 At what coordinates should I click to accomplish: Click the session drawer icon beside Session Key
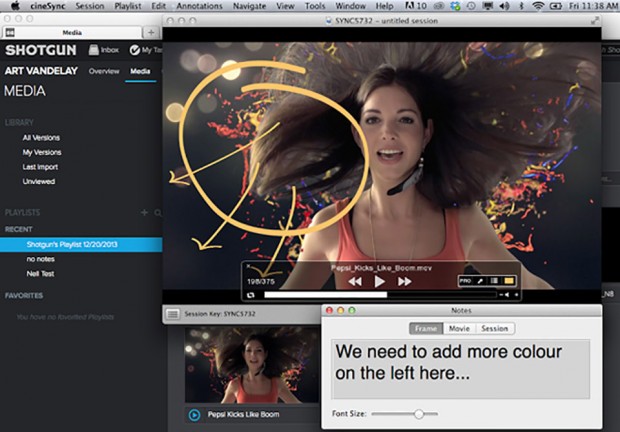coord(173,313)
